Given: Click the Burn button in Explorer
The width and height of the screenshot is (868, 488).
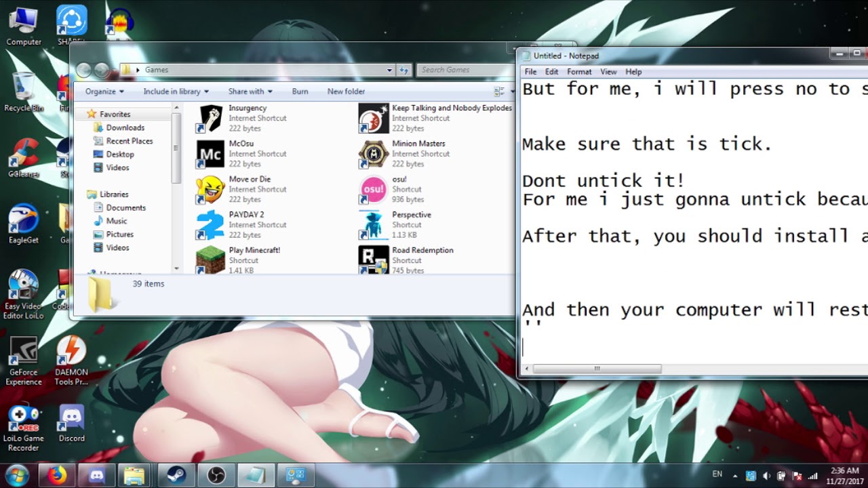Looking at the screenshot, I should pyautogui.click(x=300, y=91).
